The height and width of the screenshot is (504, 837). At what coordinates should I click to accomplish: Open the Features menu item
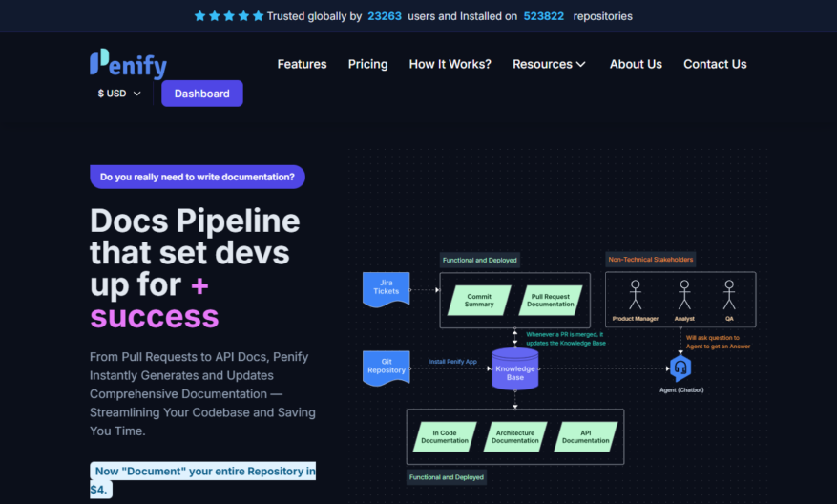(x=302, y=64)
